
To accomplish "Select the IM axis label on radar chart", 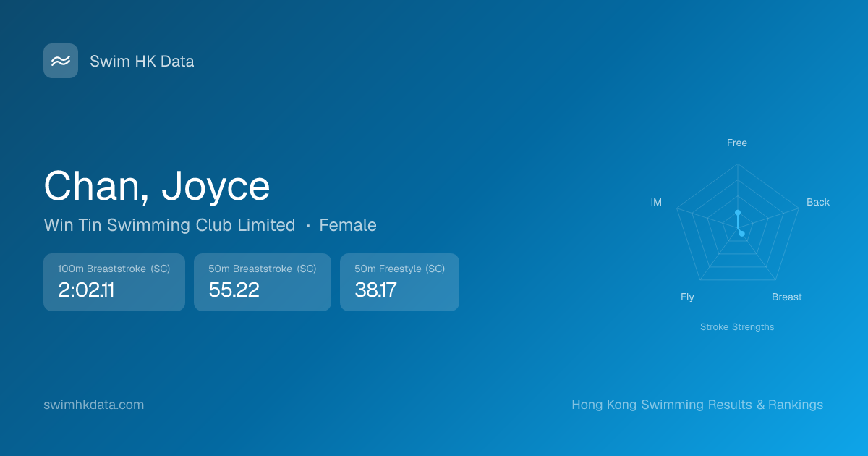I will [x=656, y=203].
